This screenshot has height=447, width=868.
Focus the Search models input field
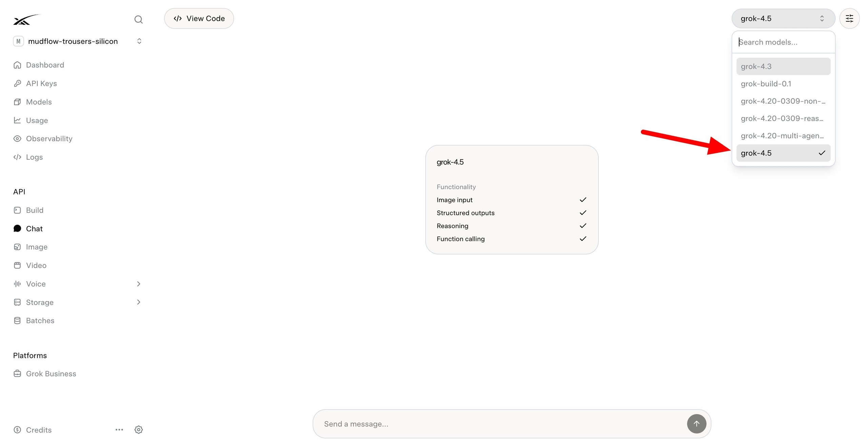[x=783, y=42]
